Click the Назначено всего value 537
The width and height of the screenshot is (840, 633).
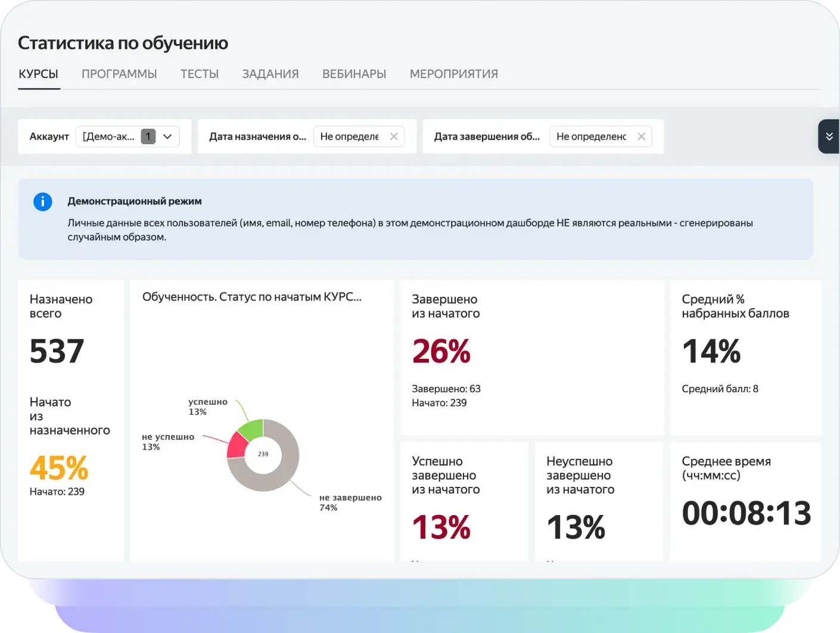point(57,351)
